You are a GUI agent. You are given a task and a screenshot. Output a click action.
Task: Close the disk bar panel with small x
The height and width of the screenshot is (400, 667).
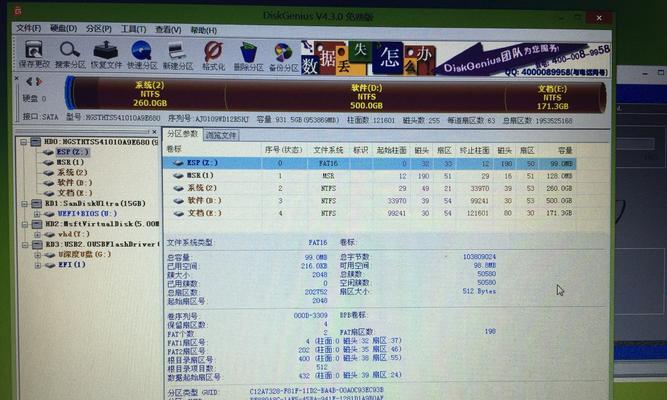click(x=17, y=78)
